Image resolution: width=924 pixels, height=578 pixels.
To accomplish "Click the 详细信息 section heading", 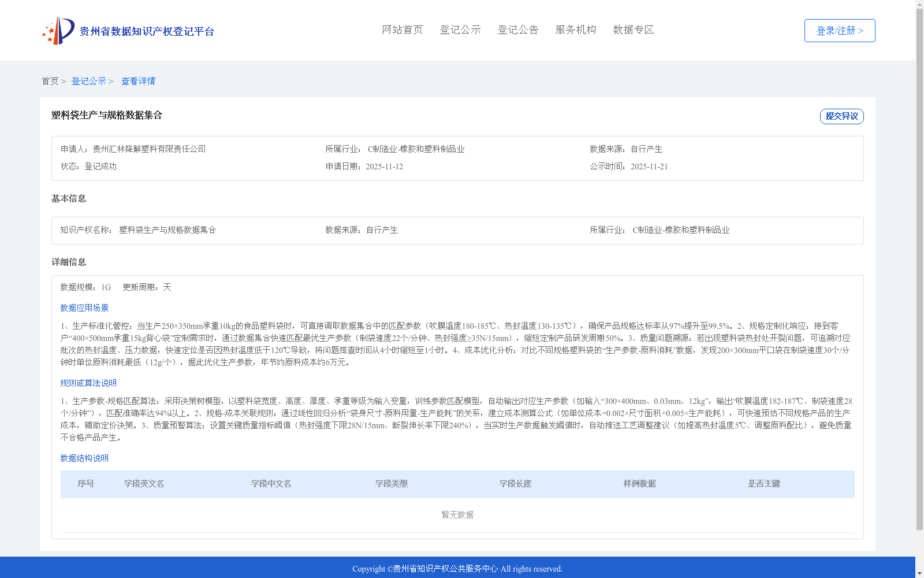I will [x=69, y=262].
